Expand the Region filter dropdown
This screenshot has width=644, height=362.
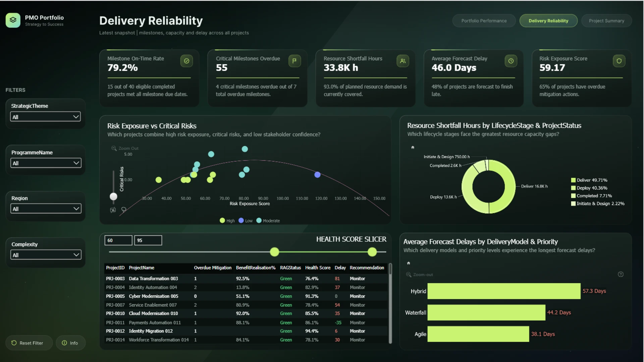pos(46,208)
